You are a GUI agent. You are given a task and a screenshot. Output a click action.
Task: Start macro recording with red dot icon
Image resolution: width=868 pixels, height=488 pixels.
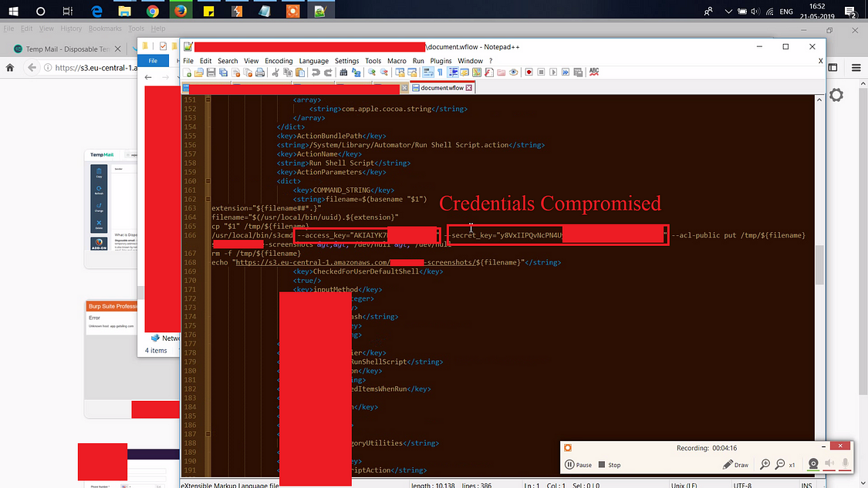tap(529, 72)
